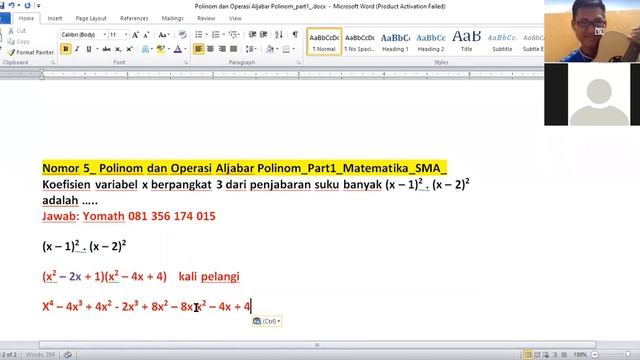Screen dimensions: 640x360
Task: Apply Title style
Action: [467, 42]
